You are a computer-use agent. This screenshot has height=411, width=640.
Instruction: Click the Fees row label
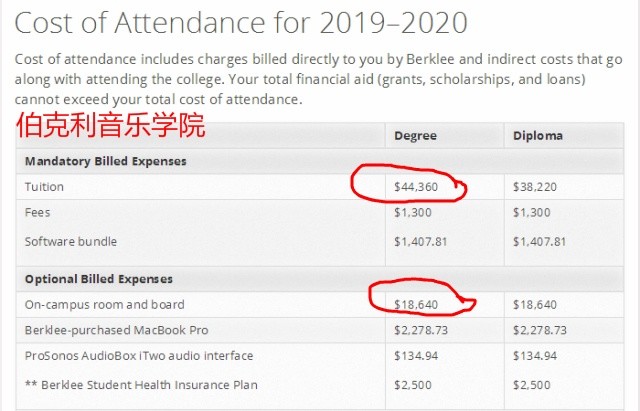coord(38,212)
